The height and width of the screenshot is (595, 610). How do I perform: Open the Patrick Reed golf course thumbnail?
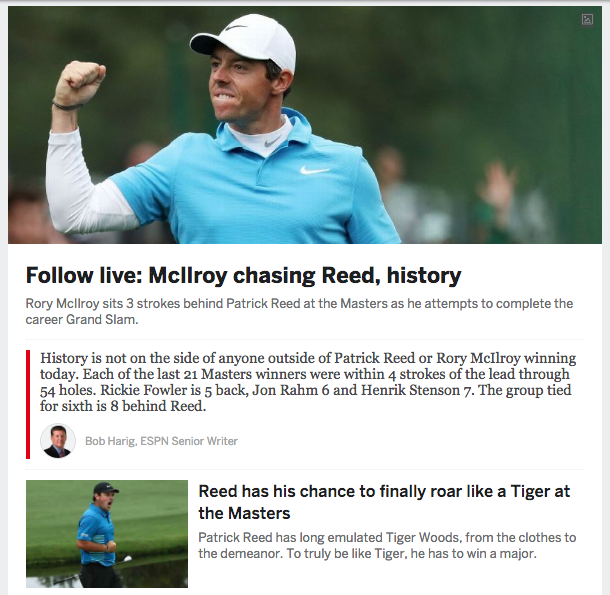tap(107, 534)
